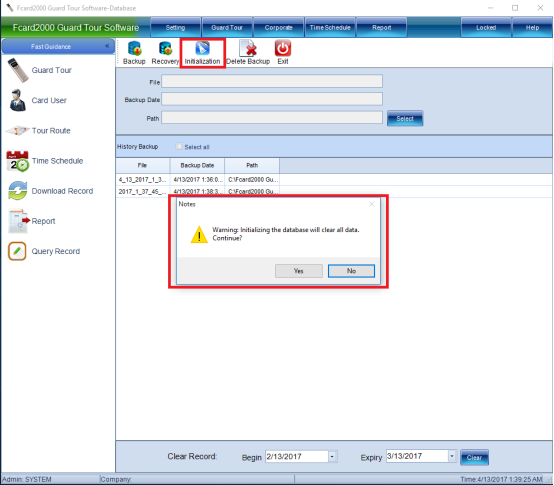Select the Initialization toolbar icon

coord(202,48)
